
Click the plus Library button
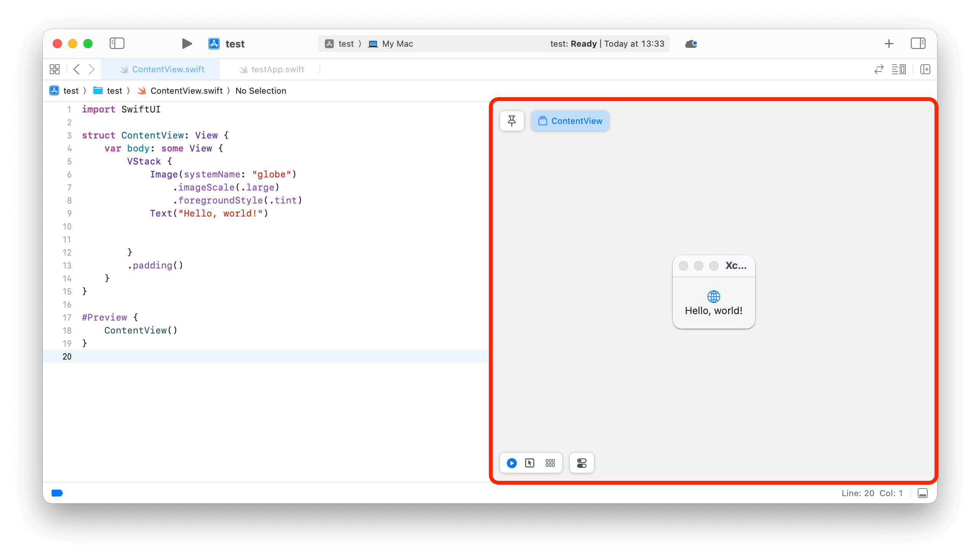tap(889, 44)
